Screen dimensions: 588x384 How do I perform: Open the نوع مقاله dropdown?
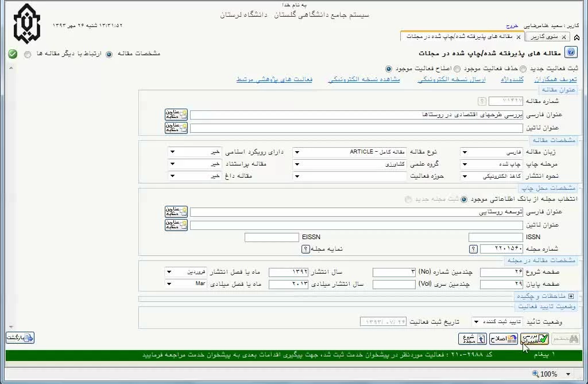tap(297, 152)
